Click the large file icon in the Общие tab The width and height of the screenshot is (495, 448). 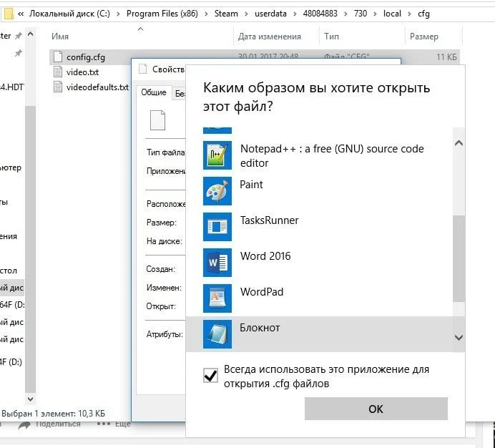(x=157, y=120)
